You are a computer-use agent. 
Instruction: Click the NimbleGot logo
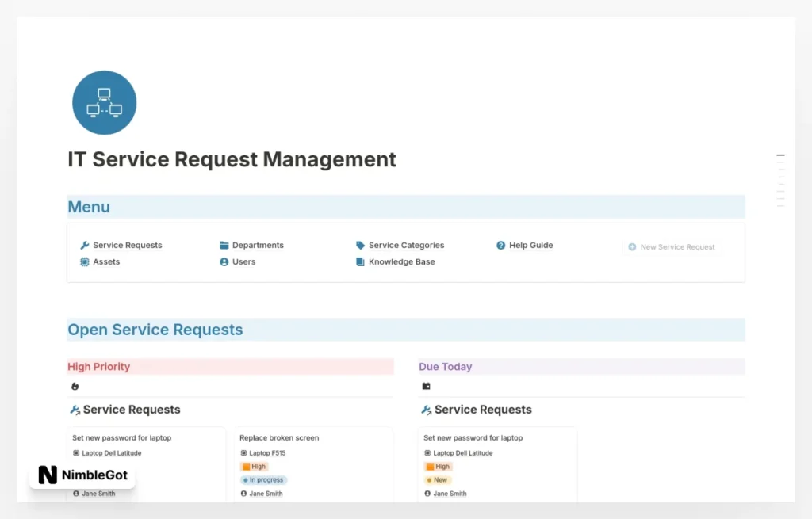[82, 475]
